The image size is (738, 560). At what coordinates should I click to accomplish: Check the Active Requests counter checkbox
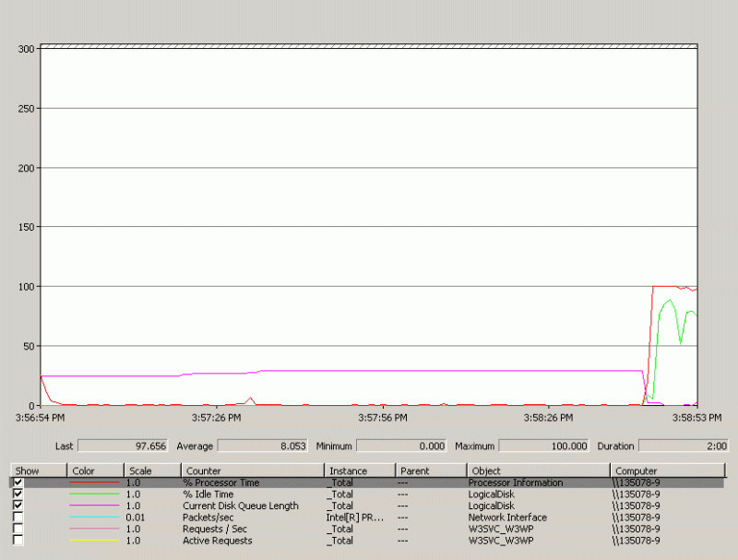click(20, 541)
